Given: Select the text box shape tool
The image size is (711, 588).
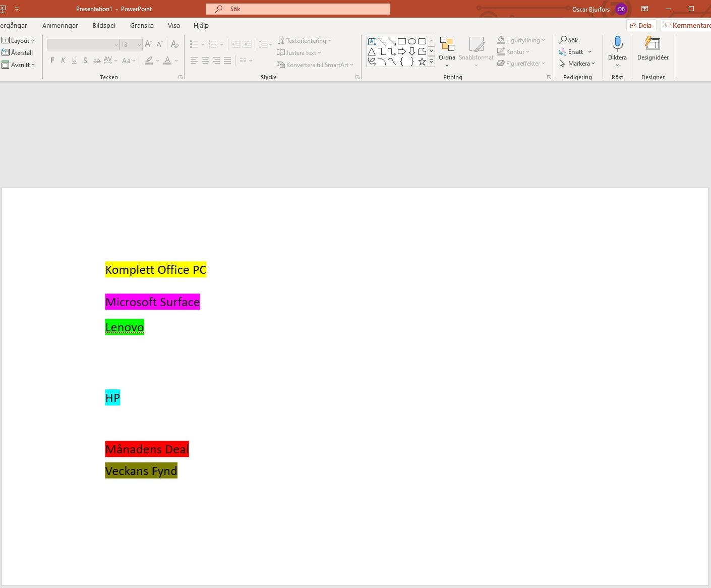Looking at the screenshot, I should 372,41.
